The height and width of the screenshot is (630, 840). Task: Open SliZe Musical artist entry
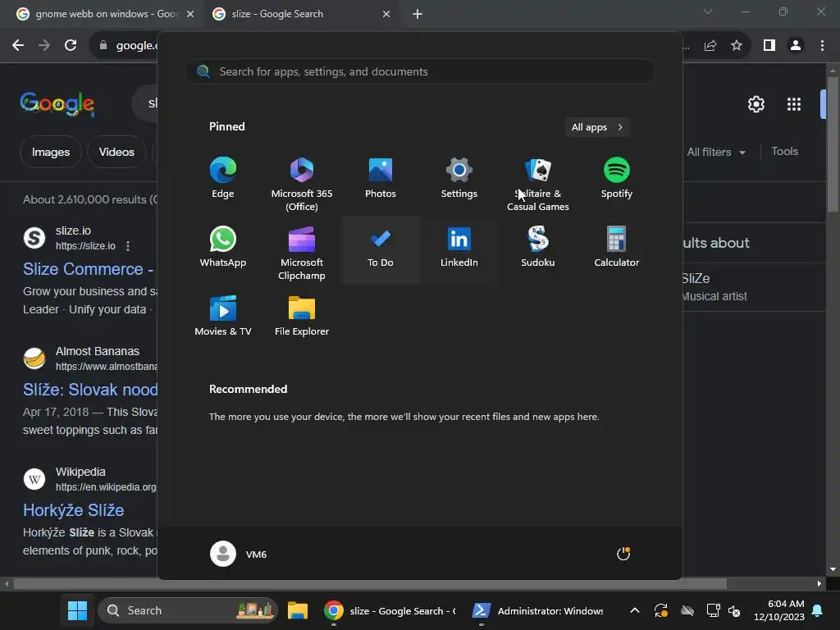tap(755, 286)
